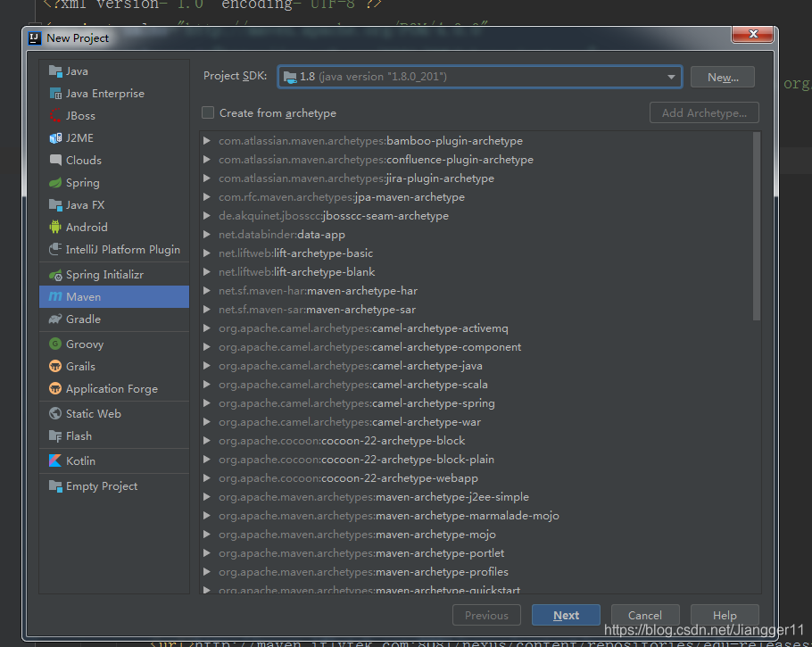Switch to Spring Initializr project type
Image resolution: width=812 pixels, height=647 pixels.
104,275
